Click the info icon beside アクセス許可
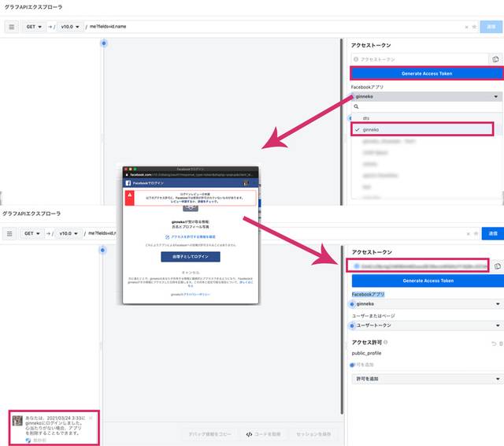The width and height of the screenshot is (504, 446). pyautogui.click(x=385, y=342)
